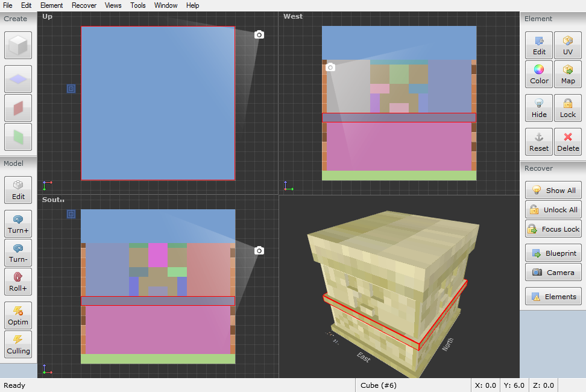The image size is (586, 392).
Task: Click the "Up" viewport label
Action: tap(48, 16)
